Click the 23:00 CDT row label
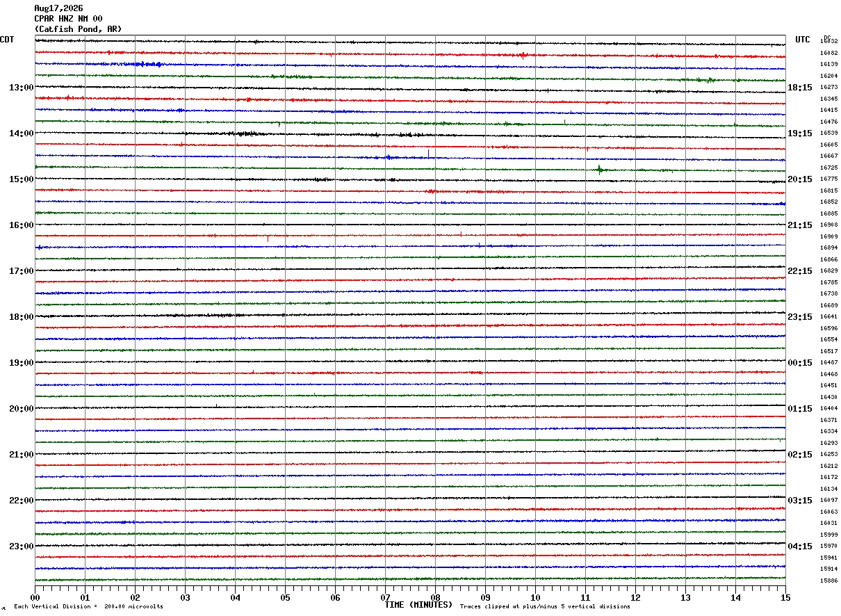841x616 pixels. (x=21, y=546)
